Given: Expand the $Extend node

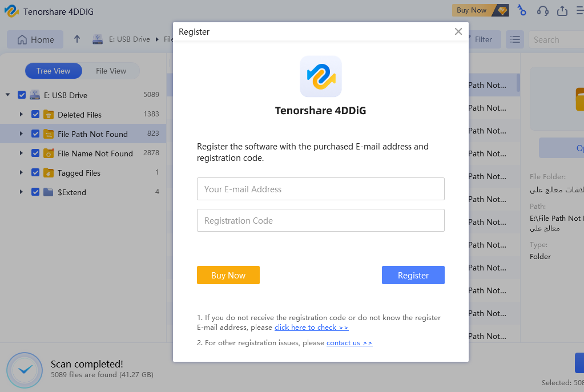Looking at the screenshot, I should (x=21, y=192).
